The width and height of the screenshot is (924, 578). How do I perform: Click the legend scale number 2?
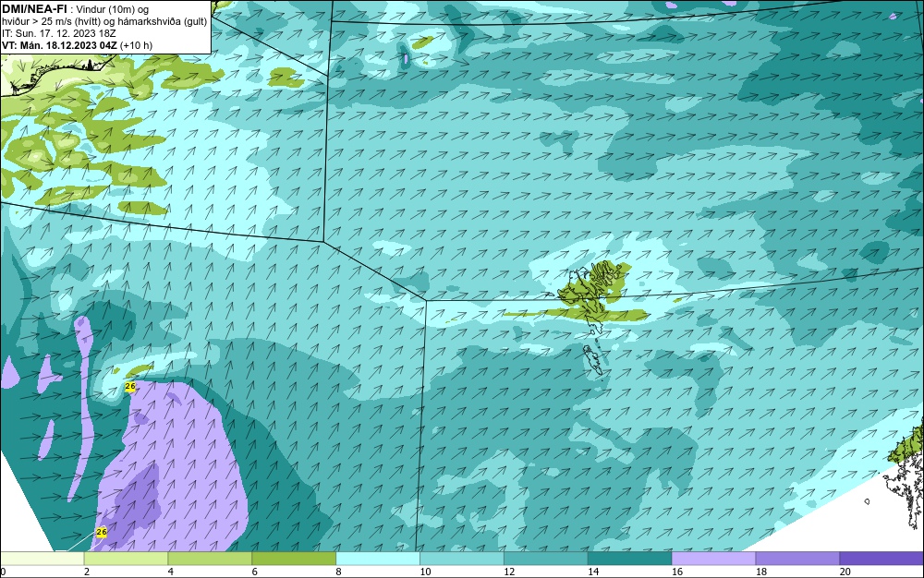click(x=87, y=572)
